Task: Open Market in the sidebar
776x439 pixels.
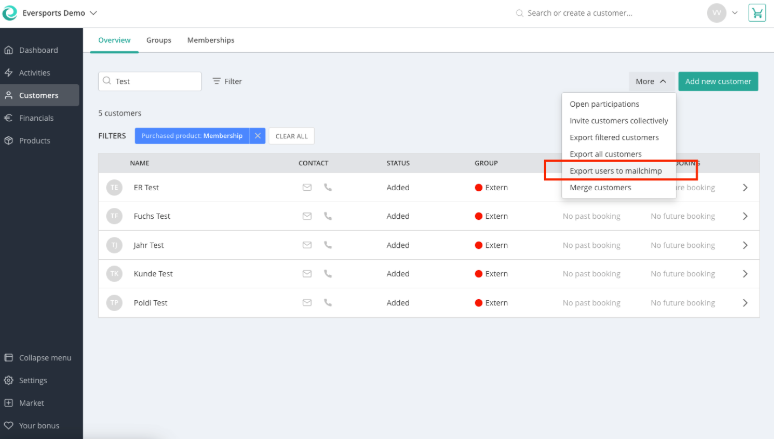Action: click(32, 403)
